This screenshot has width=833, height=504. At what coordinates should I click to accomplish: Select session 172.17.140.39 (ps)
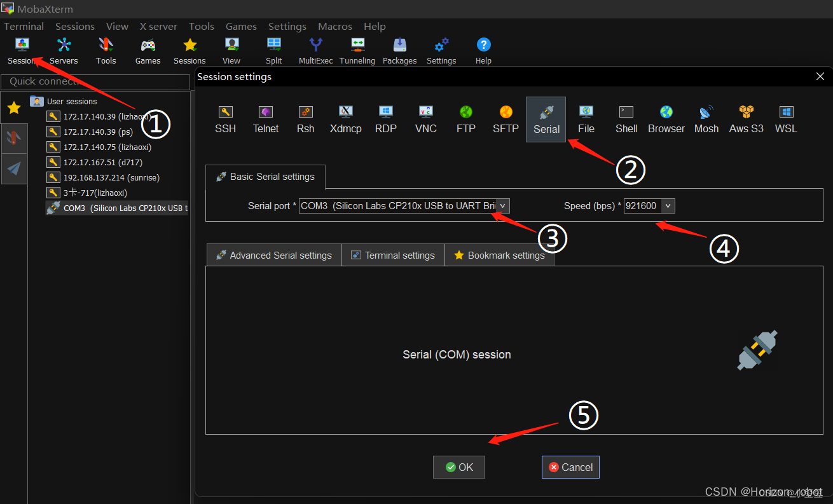point(90,132)
